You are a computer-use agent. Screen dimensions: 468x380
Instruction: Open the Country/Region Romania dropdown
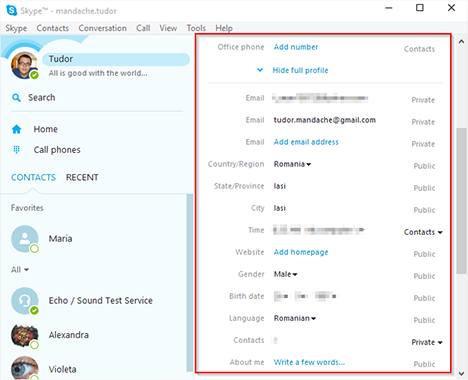pos(292,164)
